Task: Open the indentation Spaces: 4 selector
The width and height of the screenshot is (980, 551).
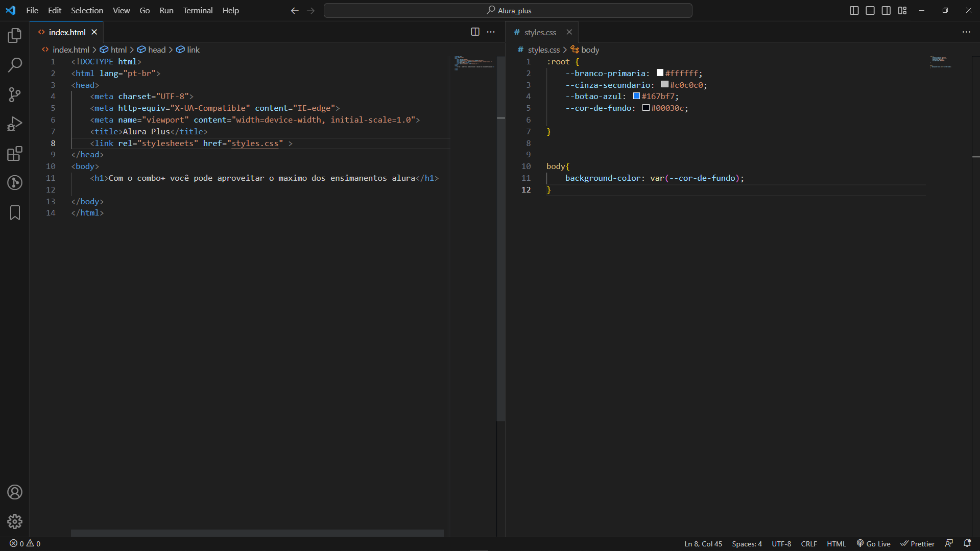Action: point(747,544)
